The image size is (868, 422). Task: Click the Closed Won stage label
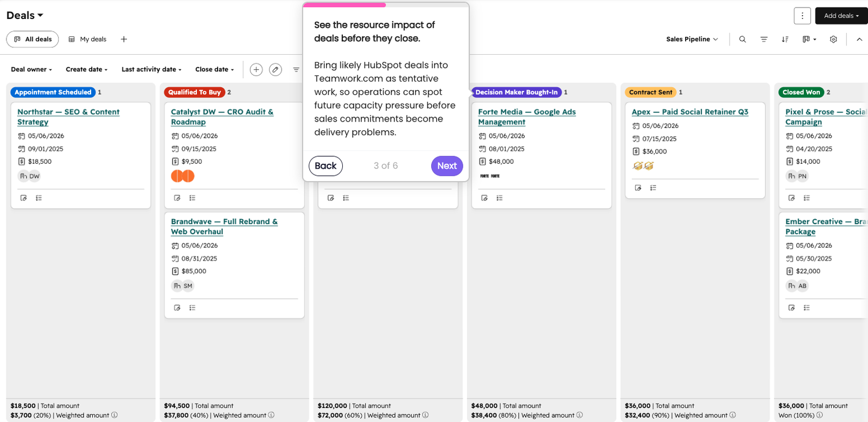coord(801,92)
